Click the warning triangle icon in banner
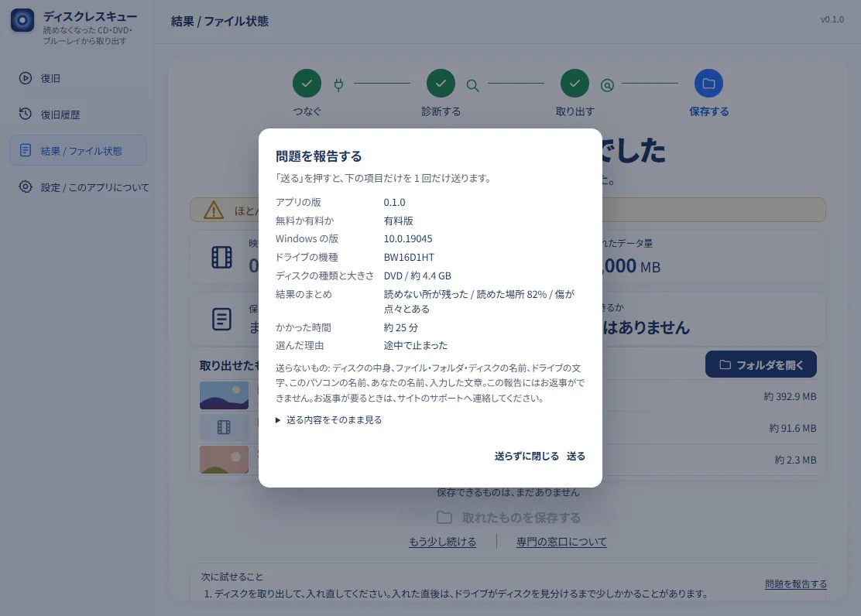Screen dimensions: 861x616 (x=214, y=210)
